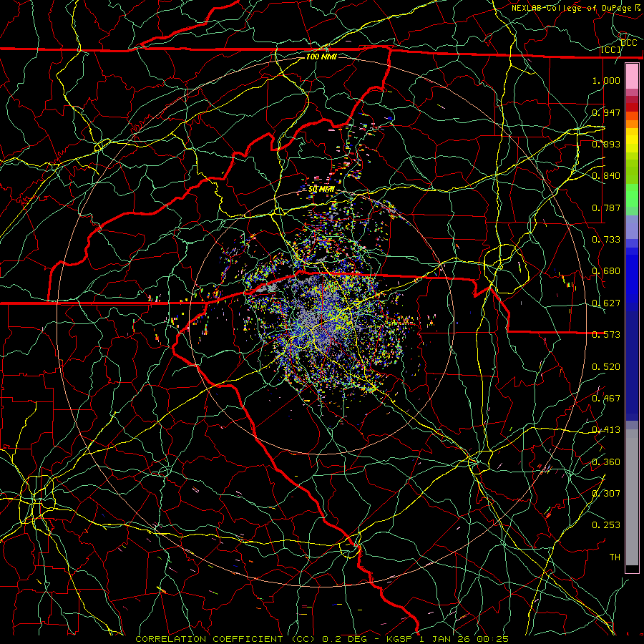Click the TH threshold label on legend
Viewport: 644px width, 644px height.
pos(615,557)
